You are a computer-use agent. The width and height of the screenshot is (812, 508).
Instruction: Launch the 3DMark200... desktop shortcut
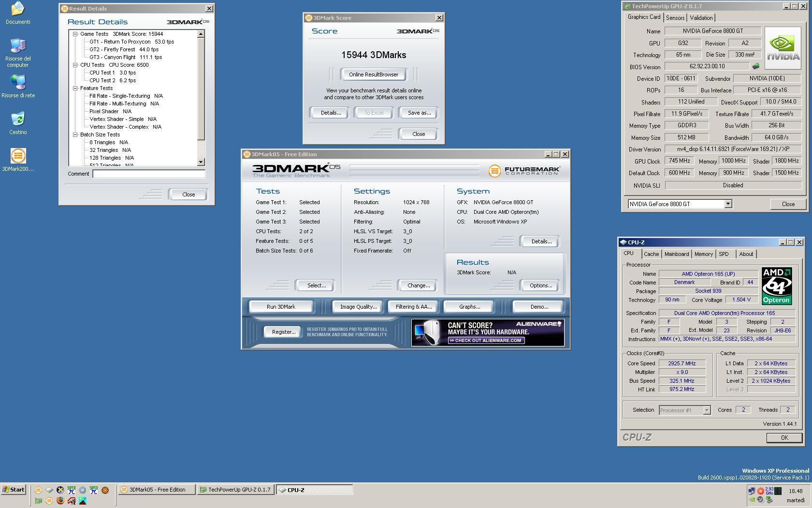tap(18, 160)
